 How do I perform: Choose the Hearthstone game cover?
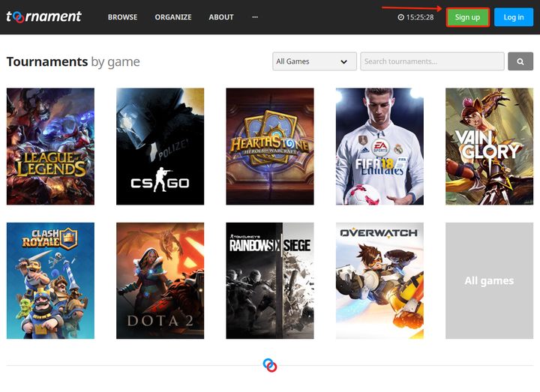270,146
